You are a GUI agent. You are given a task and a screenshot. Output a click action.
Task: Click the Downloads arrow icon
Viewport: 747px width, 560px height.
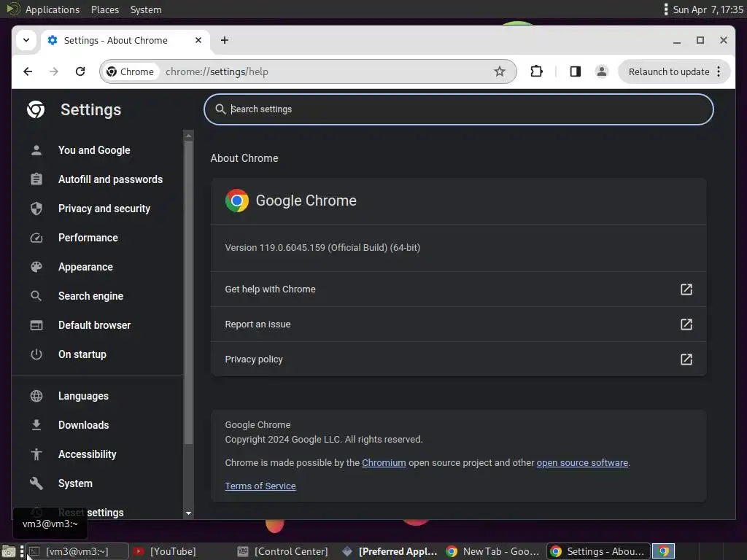point(36,425)
